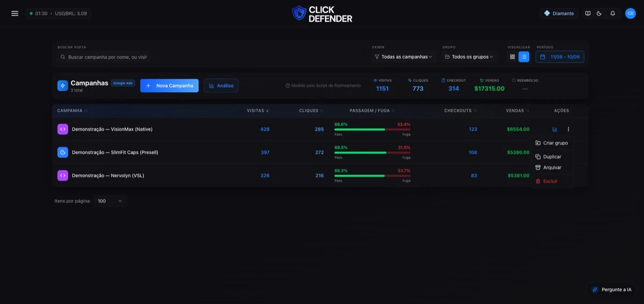Create a Nova Campanha
The image size is (644, 304).
pyautogui.click(x=170, y=85)
